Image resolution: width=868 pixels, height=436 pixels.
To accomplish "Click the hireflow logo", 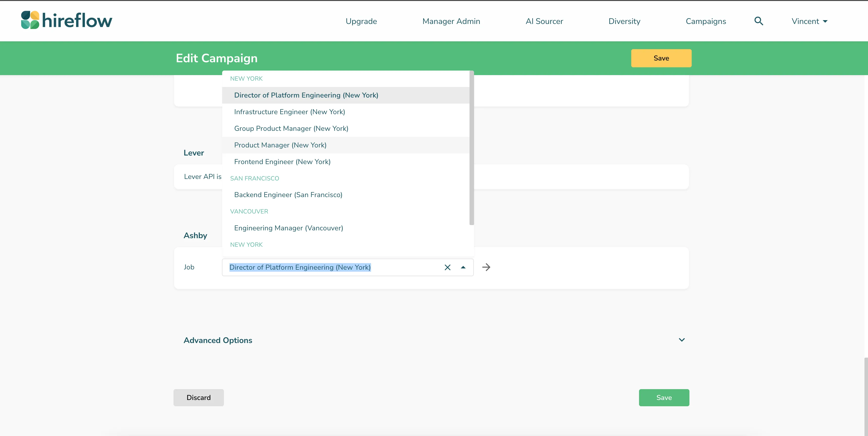I will click(x=66, y=20).
